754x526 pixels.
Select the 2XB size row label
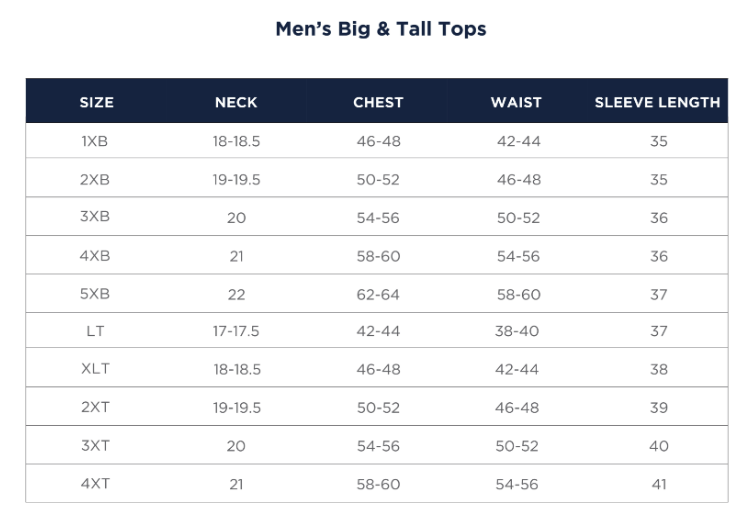click(x=95, y=179)
